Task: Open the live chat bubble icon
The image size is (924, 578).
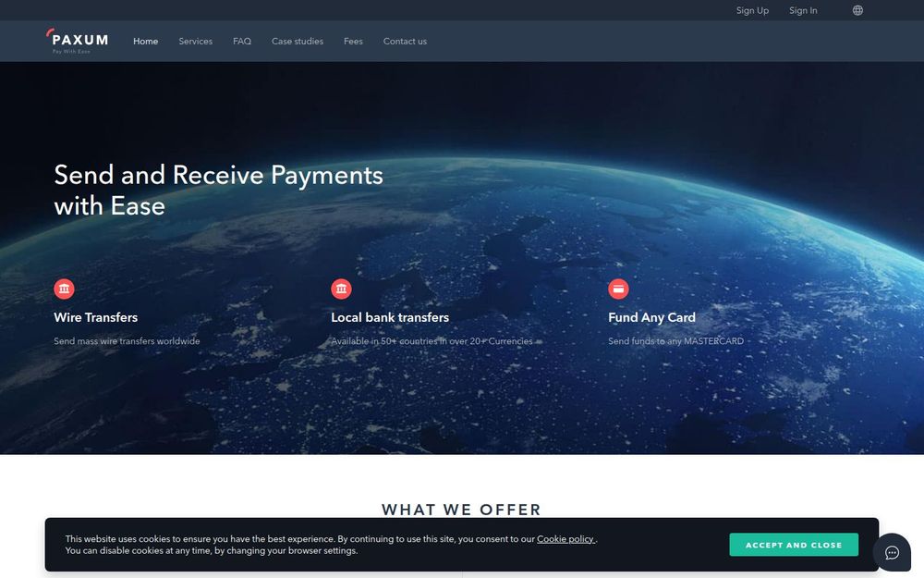Action: (x=893, y=553)
